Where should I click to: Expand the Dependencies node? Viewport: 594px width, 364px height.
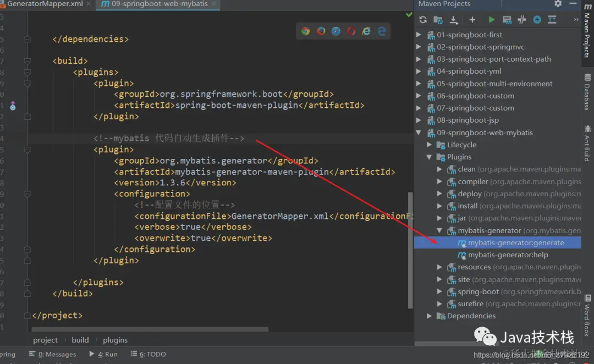point(429,316)
